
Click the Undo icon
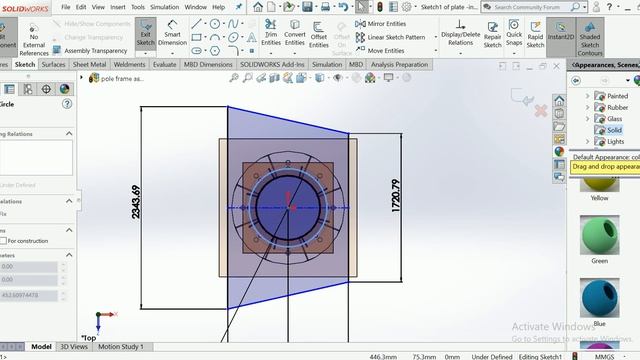pyautogui.click(x=343, y=7)
